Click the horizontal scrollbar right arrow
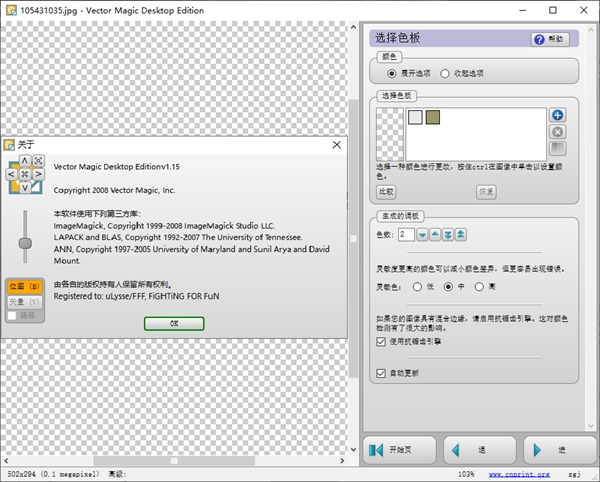 pos(342,461)
